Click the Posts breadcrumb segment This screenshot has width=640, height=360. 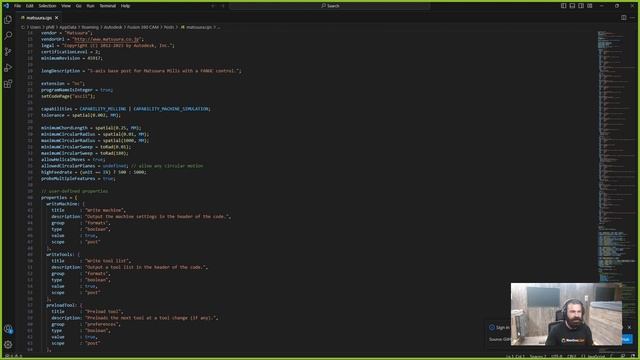coord(169,27)
